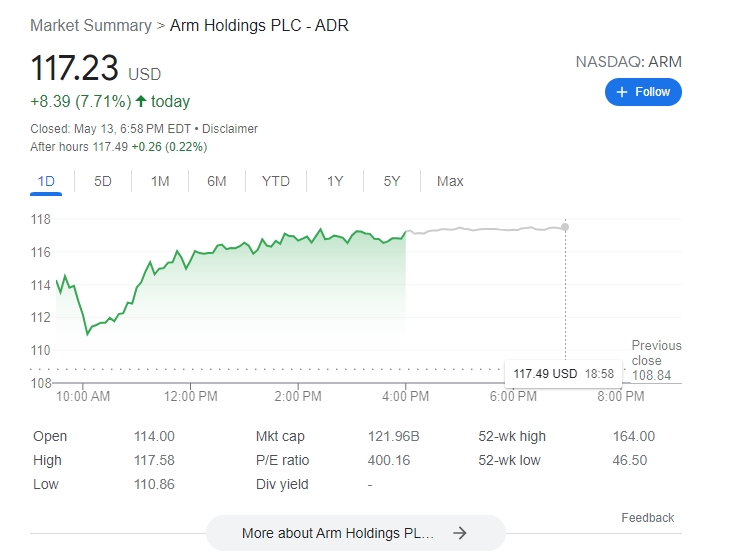Click the 117.49 USD 18:58 tooltip

[x=563, y=374]
